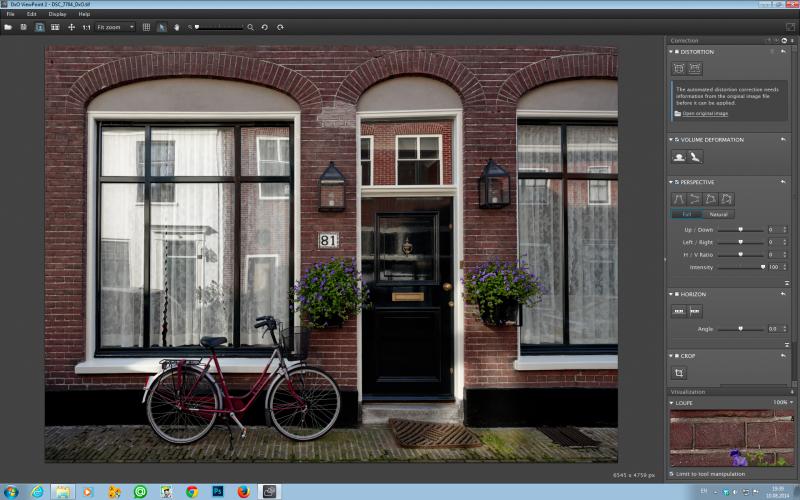Switch to side-by-side compare view
This screenshot has width=800, height=500.
tap(55, 27)
